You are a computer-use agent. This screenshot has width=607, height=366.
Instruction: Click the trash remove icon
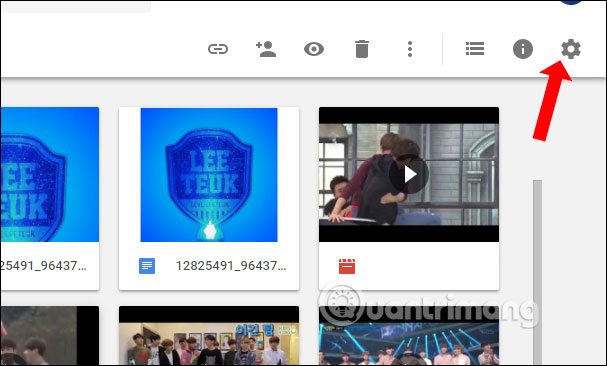(x=362, y=49)
